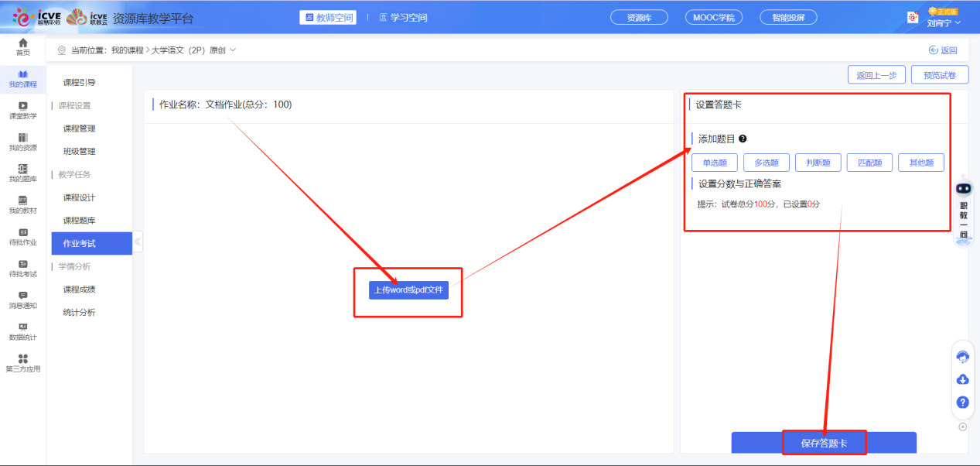Open 课堂教学 from the left icon bar
This screenshot has height=466, width=980.
[23, 109]
